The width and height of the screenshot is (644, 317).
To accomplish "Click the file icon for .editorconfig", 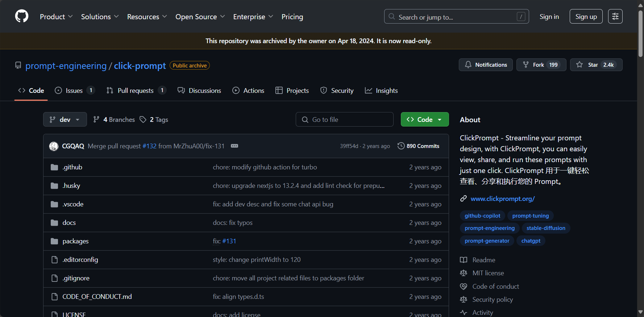I will (x=54, y=260).
